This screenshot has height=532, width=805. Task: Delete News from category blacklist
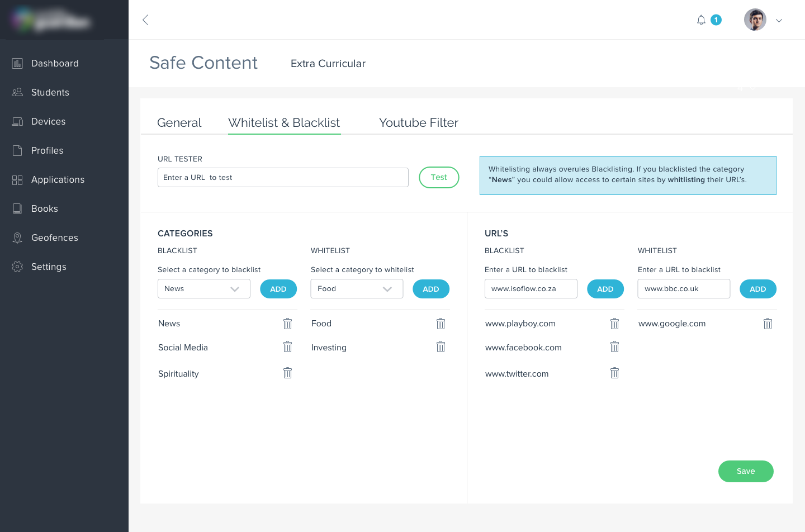click(287, 324)
